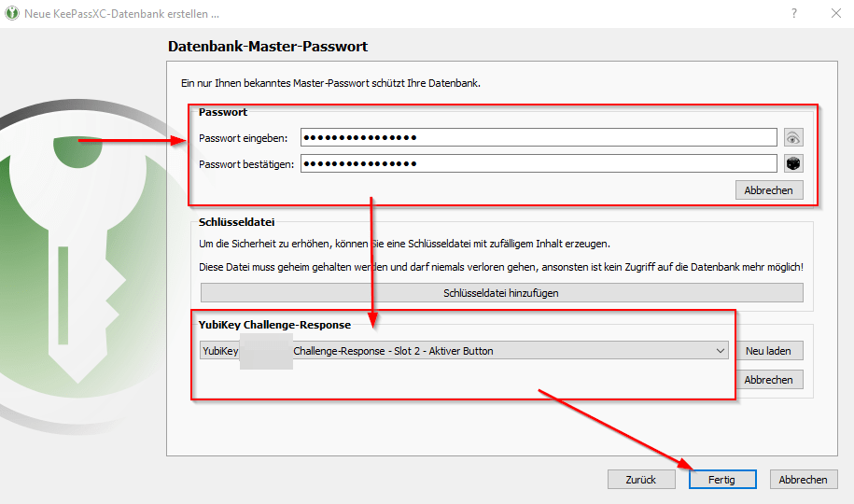Click the "Datenbank-Master-Passwort" heading
854x504 pixels.
pos(268,47)
